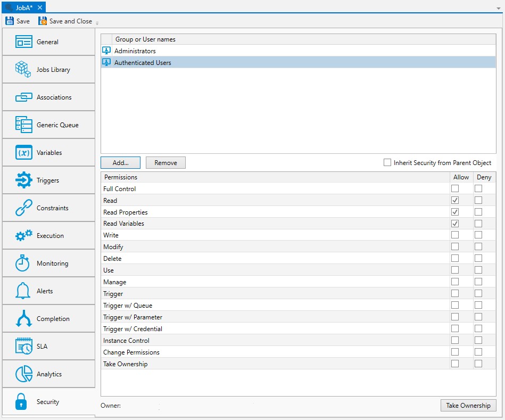505x420 pixels.
Task: Enable Inherit Security from Parent Object
Action: (387, 162)
